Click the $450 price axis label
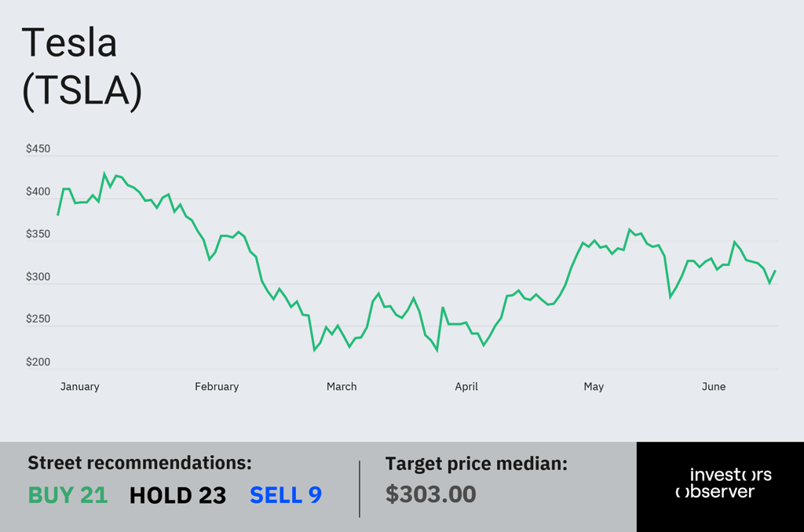804x532 pixels. tap(38, 148)
